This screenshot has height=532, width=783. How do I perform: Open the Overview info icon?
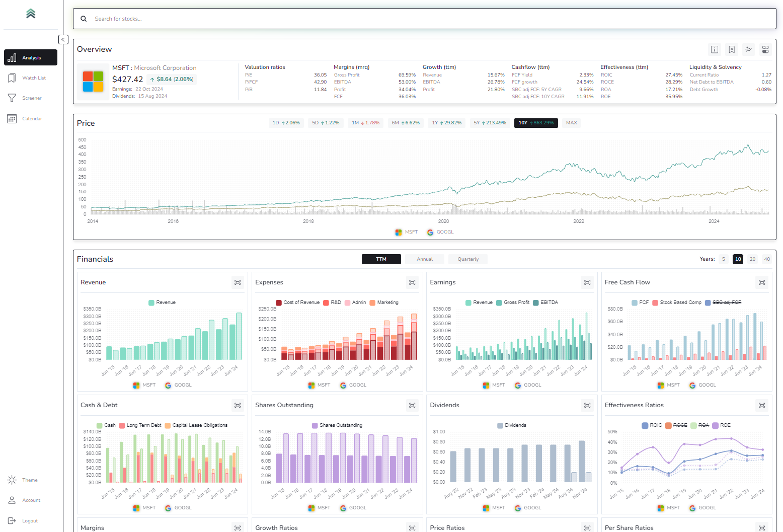tap(715, 49)
